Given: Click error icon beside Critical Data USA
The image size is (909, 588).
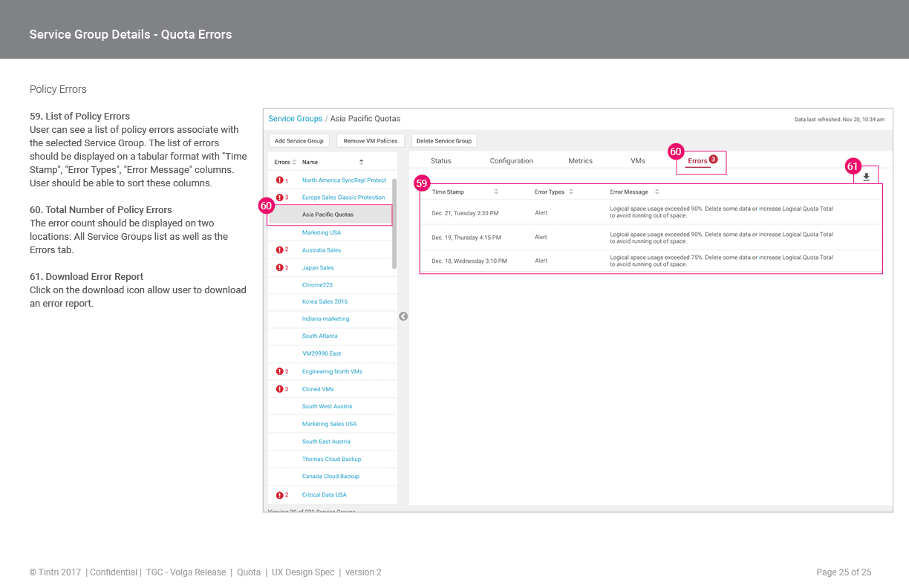Looking at the screenshot, I should tap(280, 494).
